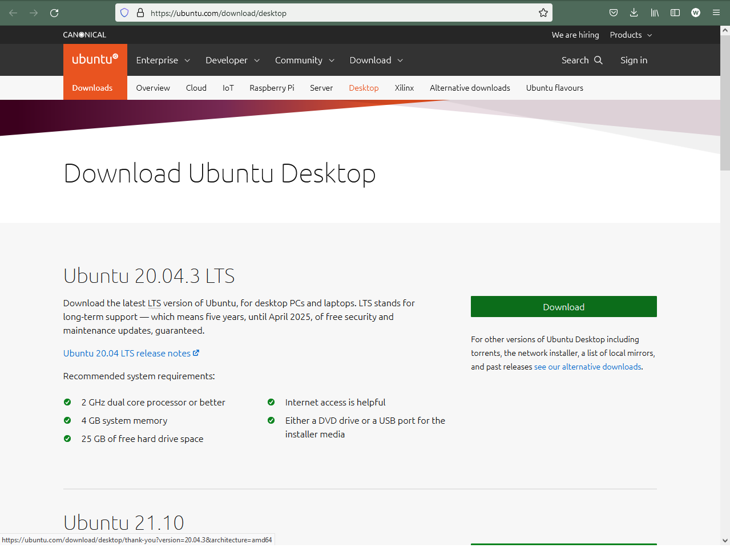Click the Ubuntu logo in navigation
The image size is (730, 560).
[95, 59]
